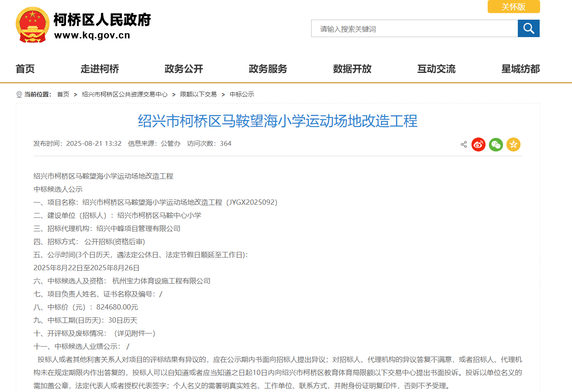Image resolution: width=572 pixels, height=392 pixels.
Task: Open 互动交流 navigation item
Action: [436, 69]
